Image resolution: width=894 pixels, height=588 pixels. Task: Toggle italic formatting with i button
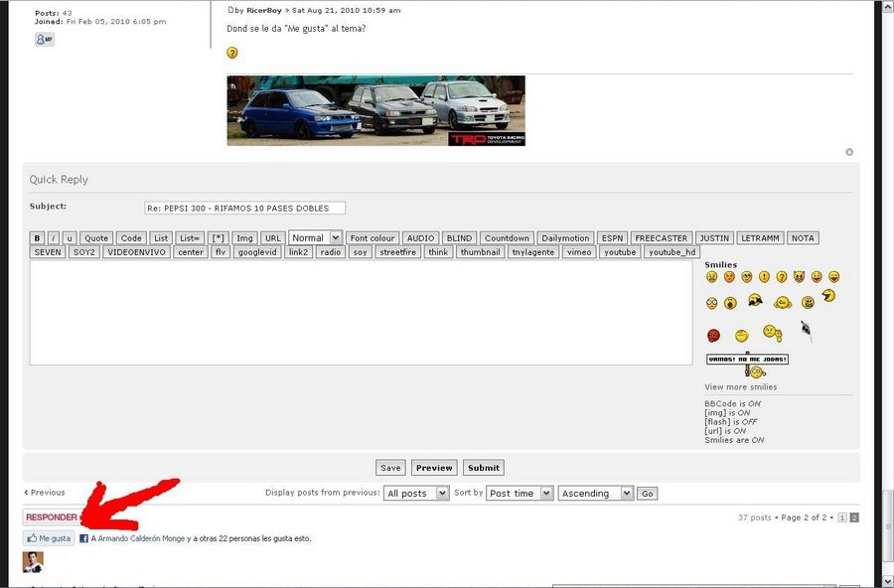pyautogui.click(x=54, y=238)
